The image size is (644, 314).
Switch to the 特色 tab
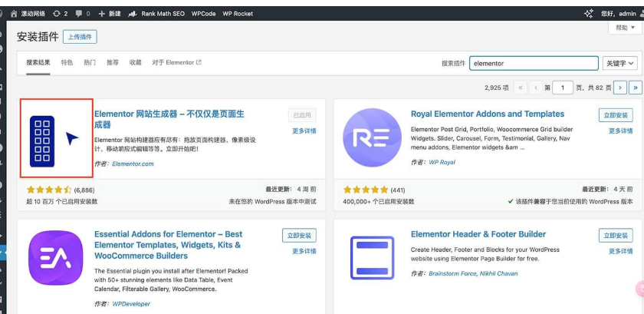click(67, 62)
